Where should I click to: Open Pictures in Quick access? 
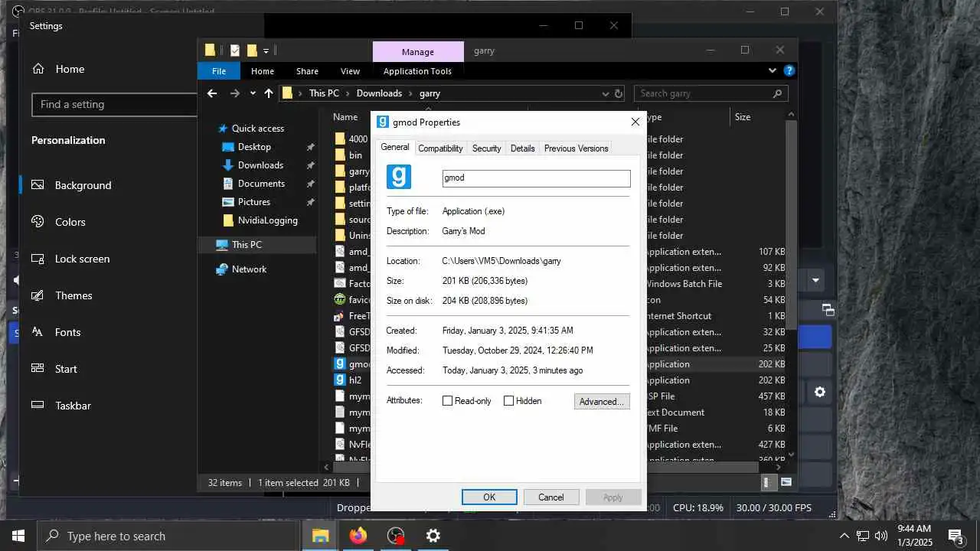coord(253,202)
